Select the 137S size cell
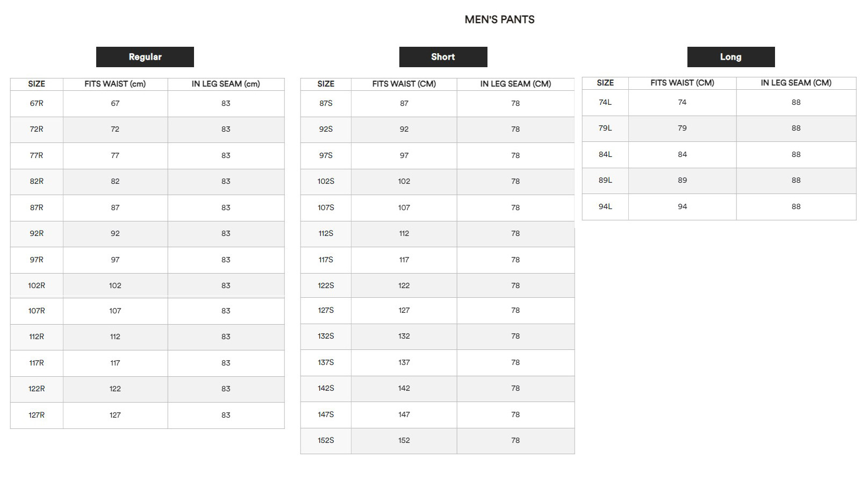Image resolution: width=868 pixels, height=480 pixels. [x=326, y=362]
